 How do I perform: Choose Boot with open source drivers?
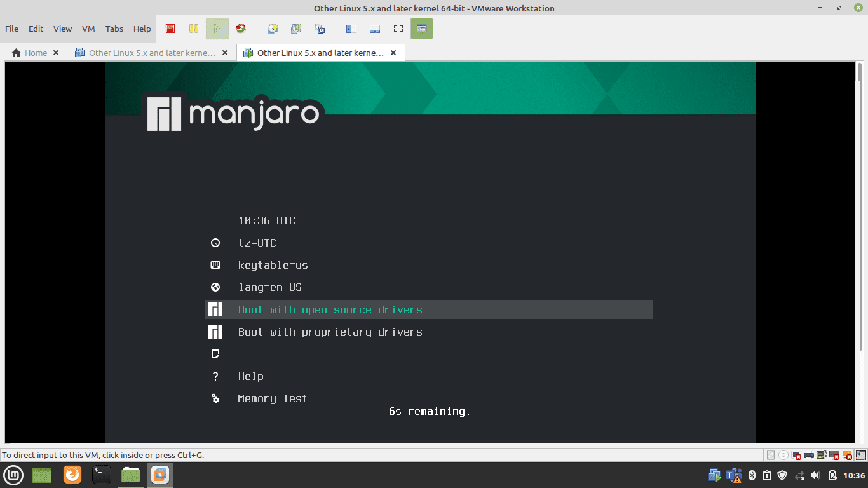429,309
